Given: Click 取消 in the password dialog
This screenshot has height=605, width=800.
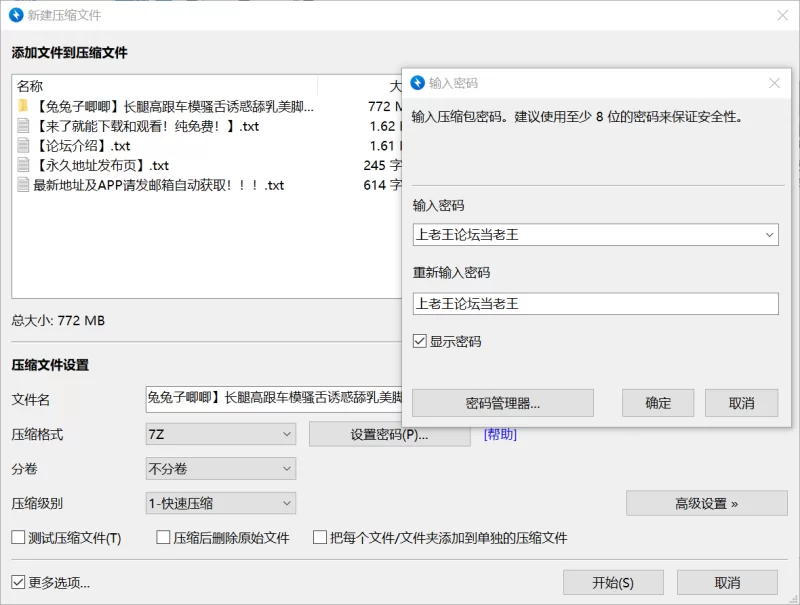Looking at the screenshot, I should (x=741, y=403).
